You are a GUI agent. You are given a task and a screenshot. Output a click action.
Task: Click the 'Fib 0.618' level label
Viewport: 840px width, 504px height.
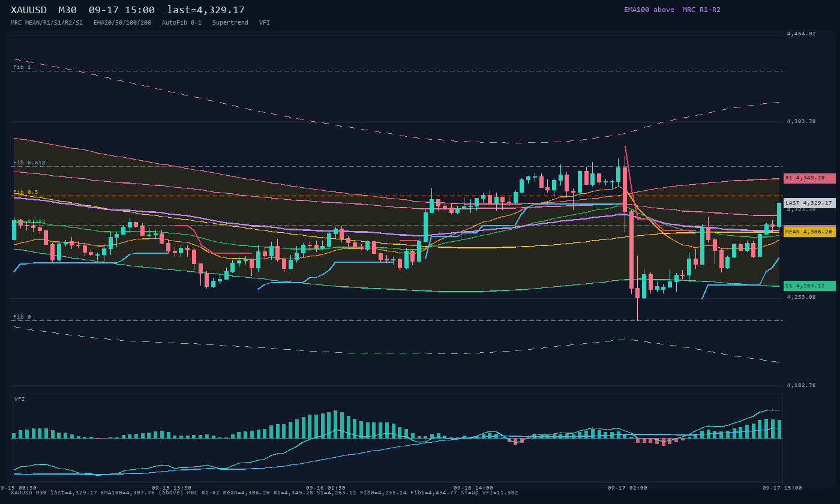(29, 163)
